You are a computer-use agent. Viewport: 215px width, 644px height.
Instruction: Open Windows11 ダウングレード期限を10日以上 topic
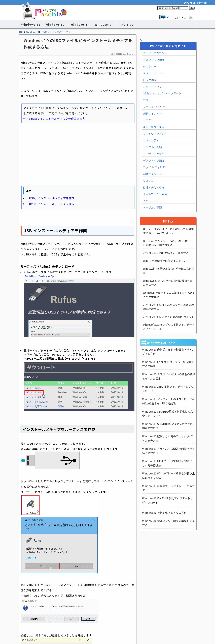(x=168, y=476)
